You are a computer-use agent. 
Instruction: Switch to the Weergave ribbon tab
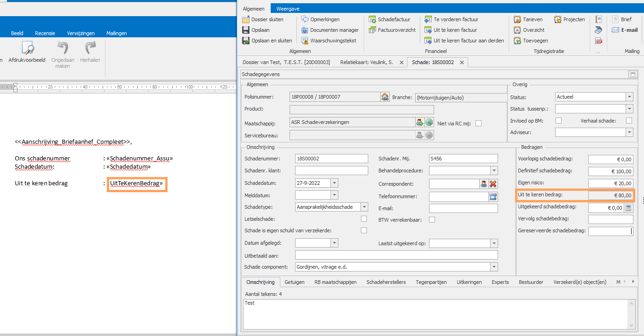[x=289, y=8]
